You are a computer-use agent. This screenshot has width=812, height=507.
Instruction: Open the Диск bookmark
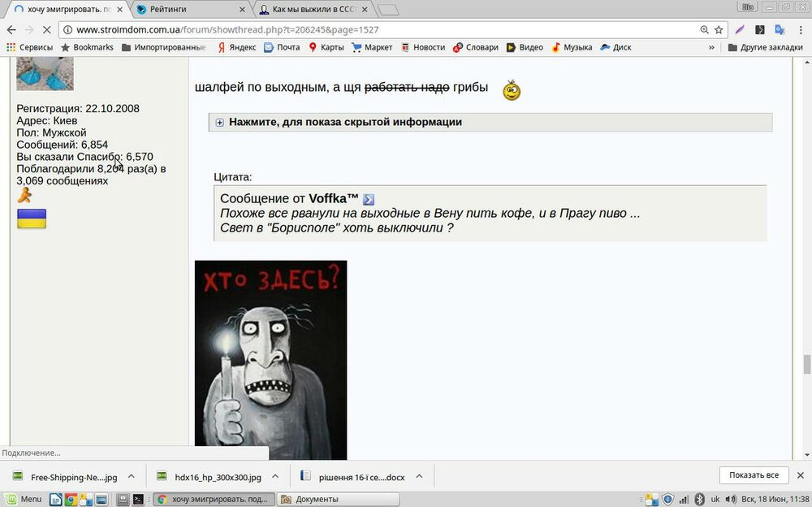coord(615,47)
